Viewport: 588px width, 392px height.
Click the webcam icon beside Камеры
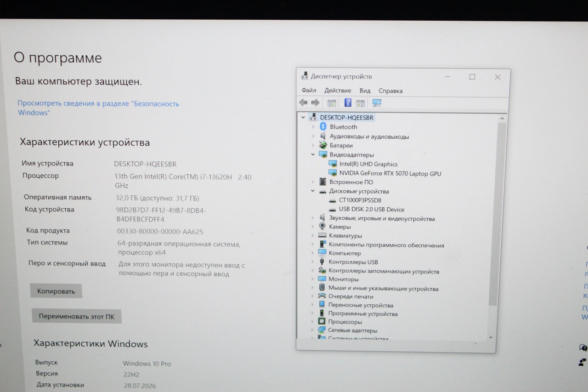coord(322,226)
